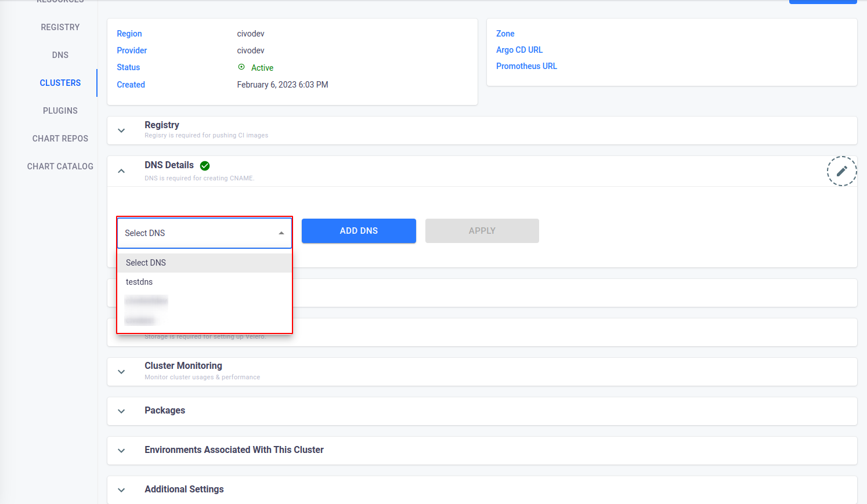Click the Cluster Monitoring heading
Viewport: 867px width, 504px height.
(x=183, y=366)
